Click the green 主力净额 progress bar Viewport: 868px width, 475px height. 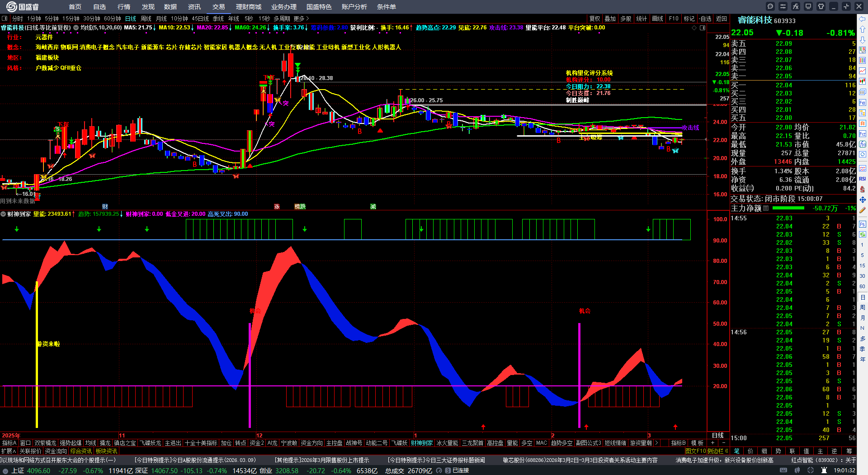(x=788, y=208)
